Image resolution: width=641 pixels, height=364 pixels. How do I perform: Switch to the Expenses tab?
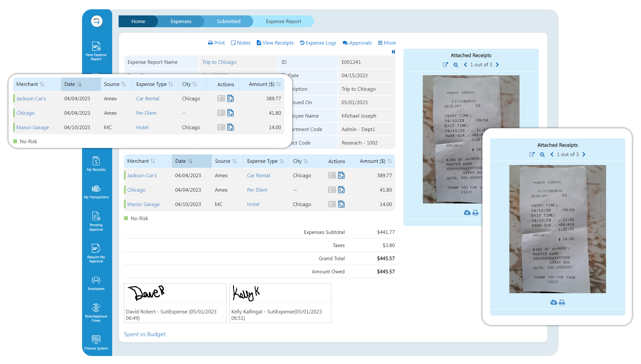coord(181,21)
